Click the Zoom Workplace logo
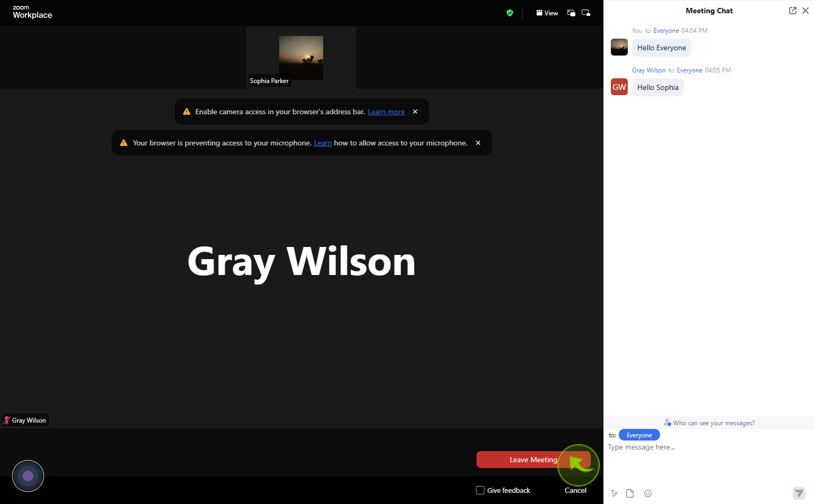Image resolution: width=815 pixels, height=504 pixels. pos(32,12)
